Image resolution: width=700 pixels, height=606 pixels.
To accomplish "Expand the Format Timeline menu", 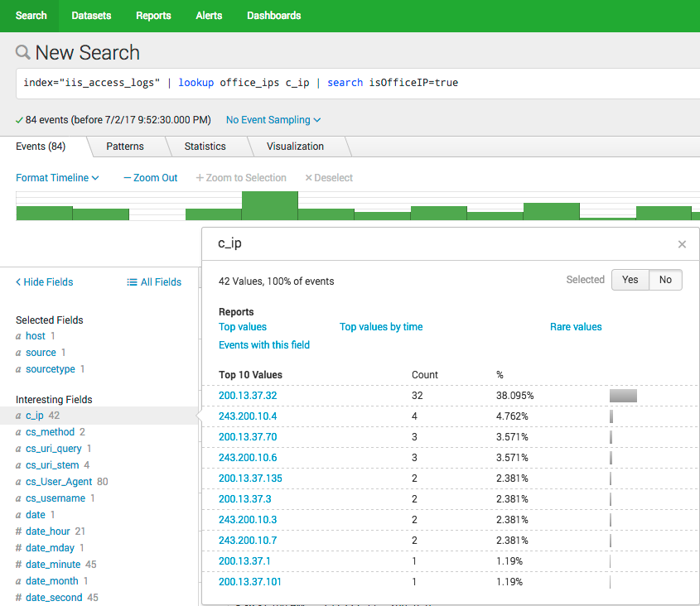I will click(57, 178).
